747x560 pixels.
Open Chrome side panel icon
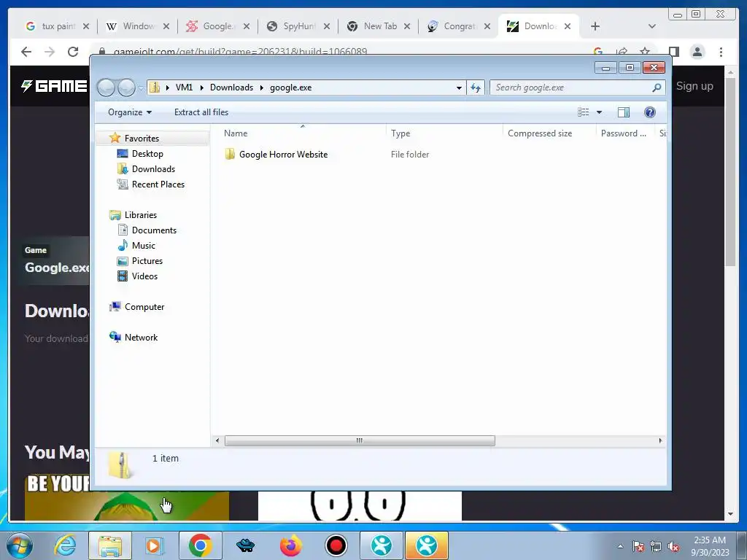coord(673,52)
